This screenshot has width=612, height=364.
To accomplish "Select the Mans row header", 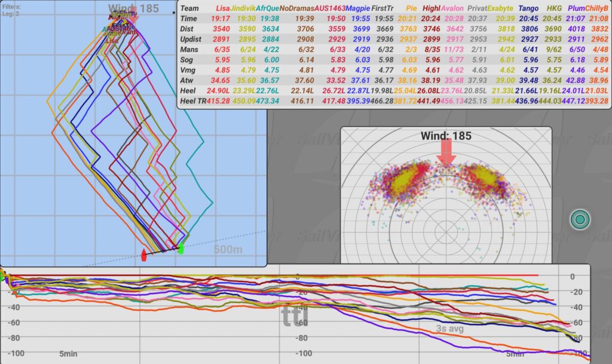I will click(189, 50).
